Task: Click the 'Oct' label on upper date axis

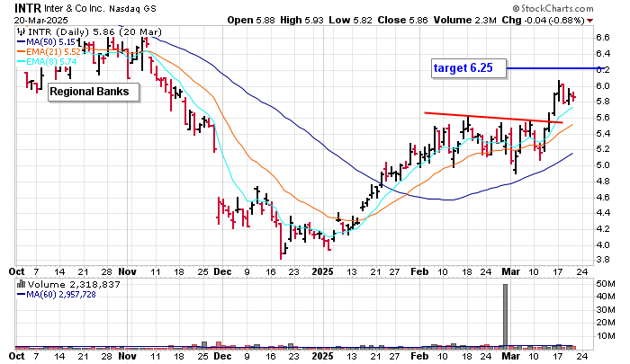Action: pos(16,271)
